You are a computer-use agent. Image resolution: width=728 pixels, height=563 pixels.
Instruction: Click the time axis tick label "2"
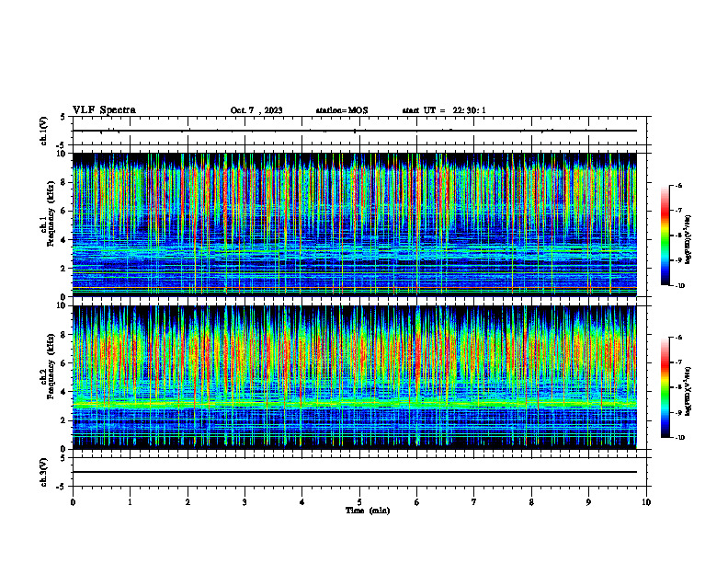tap(188, 502)
